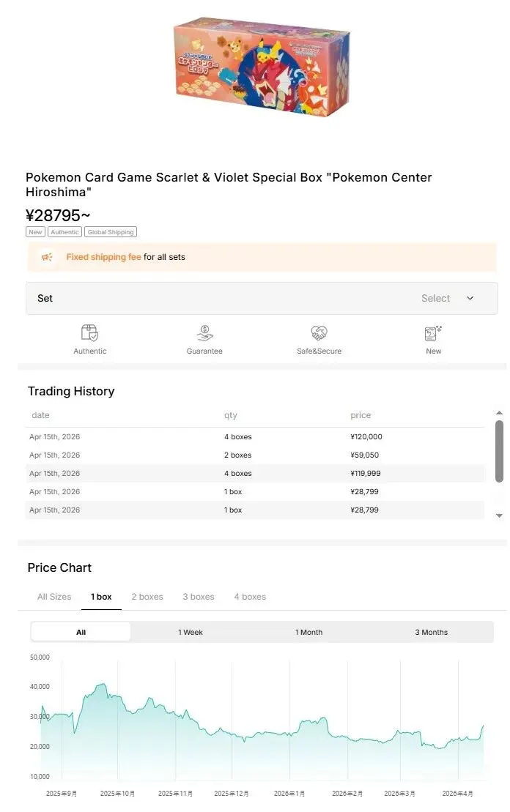Click the chevron beside Select
Image resolution: width=510 pixels, height=812 pixels.
(x=470, y=298)
